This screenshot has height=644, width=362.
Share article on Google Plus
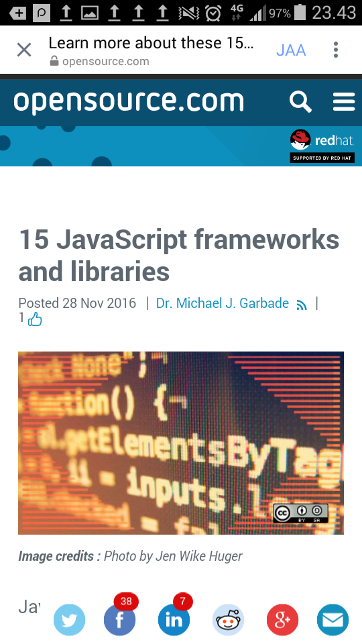[282, 620]
